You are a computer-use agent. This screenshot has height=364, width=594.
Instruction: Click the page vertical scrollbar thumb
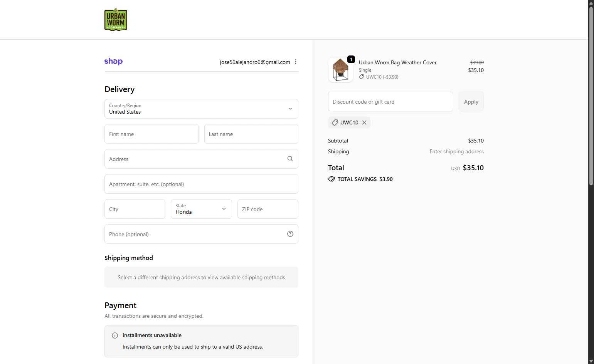[x=591, y=96]
